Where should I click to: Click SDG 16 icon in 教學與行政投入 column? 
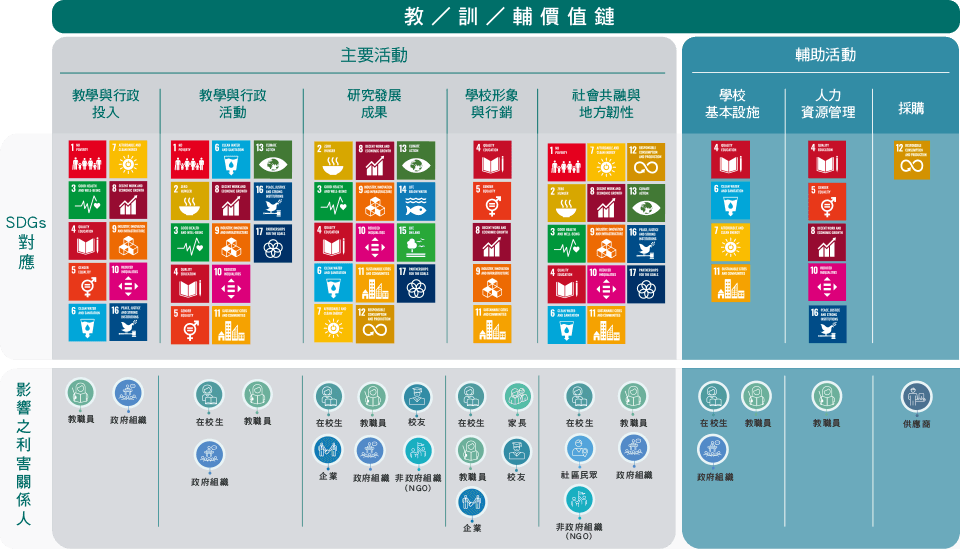(128, 322)
